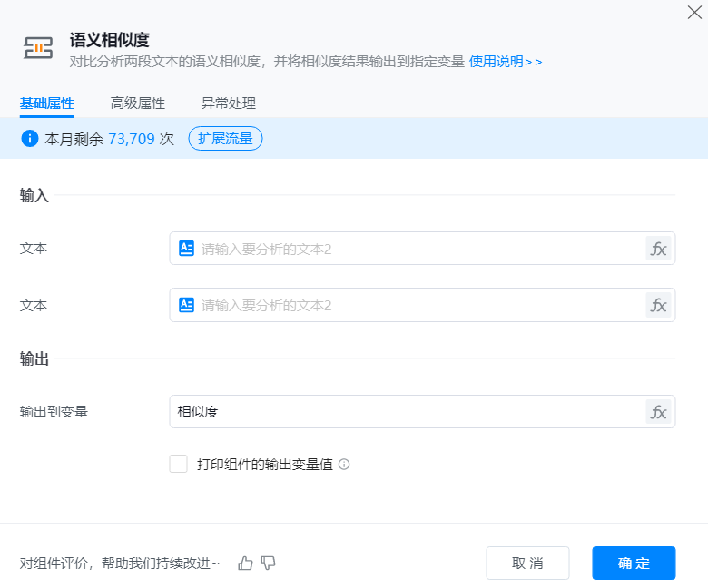Click the blue info icon before 本月剩余
Screen dimensions: 708x588
(29, 139)
